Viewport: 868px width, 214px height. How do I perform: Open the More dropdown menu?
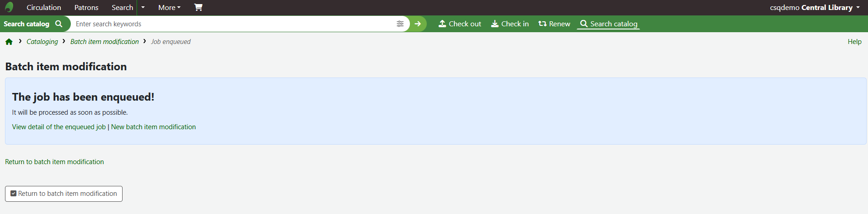169,7
